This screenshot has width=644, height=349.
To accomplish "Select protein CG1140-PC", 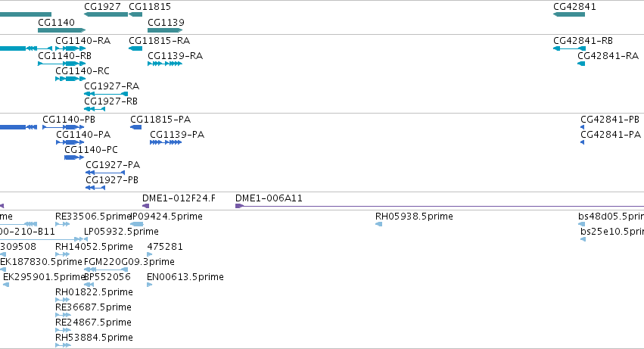I will 91,150.
